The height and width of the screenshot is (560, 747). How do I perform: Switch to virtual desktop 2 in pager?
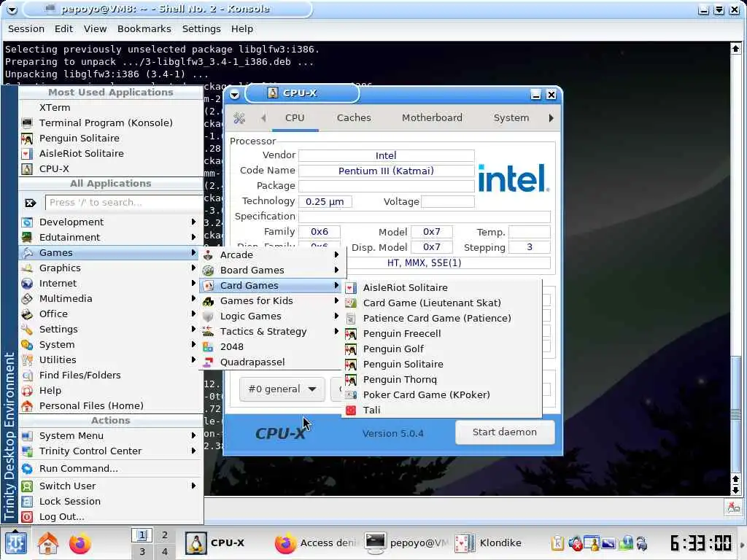pos(164,535)
